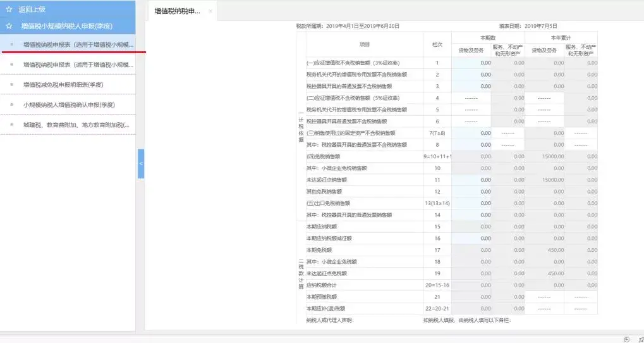Edit row 2 货物及劳务 本期数 amount cell
This screenshot has width=644, height=343.
coord(471,75)
